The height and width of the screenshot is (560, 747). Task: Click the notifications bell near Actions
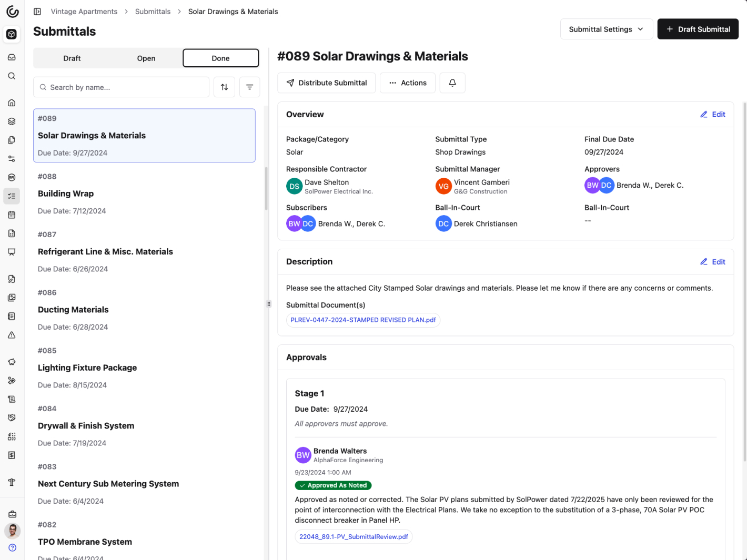(x=452, y=83)
